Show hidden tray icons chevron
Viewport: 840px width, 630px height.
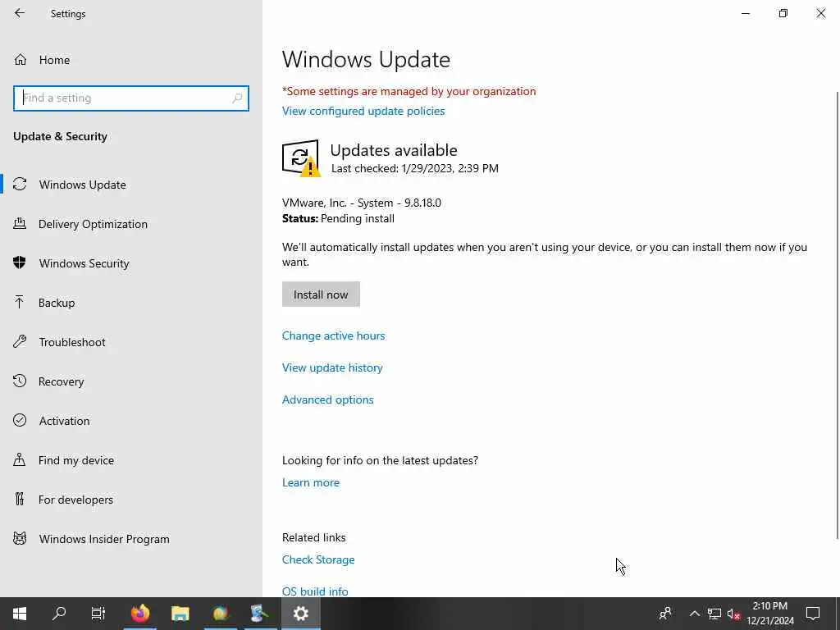click(694, 614)
